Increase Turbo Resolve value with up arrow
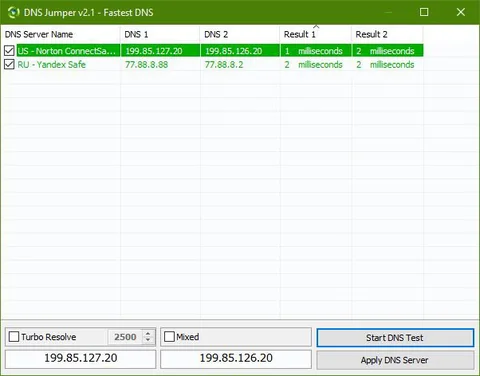Viewport: 480px width, 376px height. coord(148,333)
